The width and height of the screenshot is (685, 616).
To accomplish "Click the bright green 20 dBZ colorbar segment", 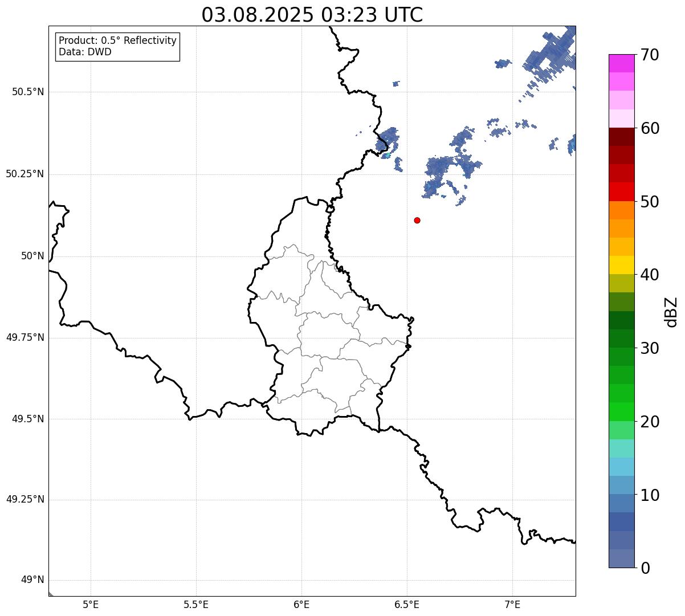I will (621, 411).
